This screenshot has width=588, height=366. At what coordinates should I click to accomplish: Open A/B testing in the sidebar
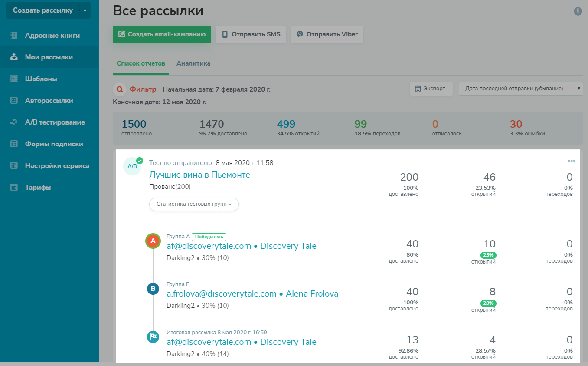click(55, 122)
